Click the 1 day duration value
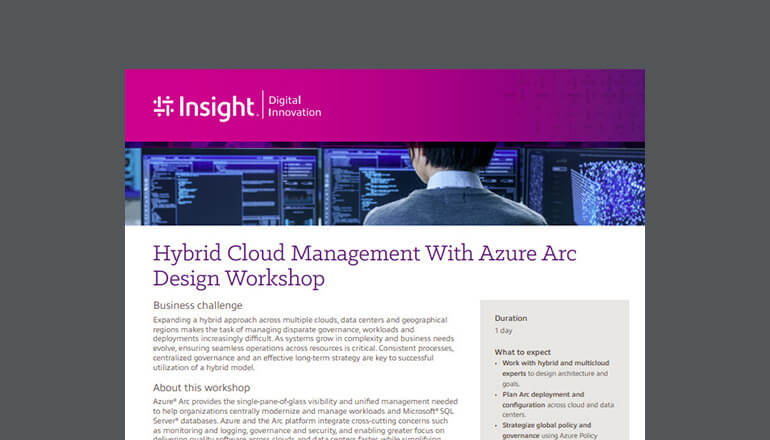Screen dimensions: 770x440 [503, 330]
